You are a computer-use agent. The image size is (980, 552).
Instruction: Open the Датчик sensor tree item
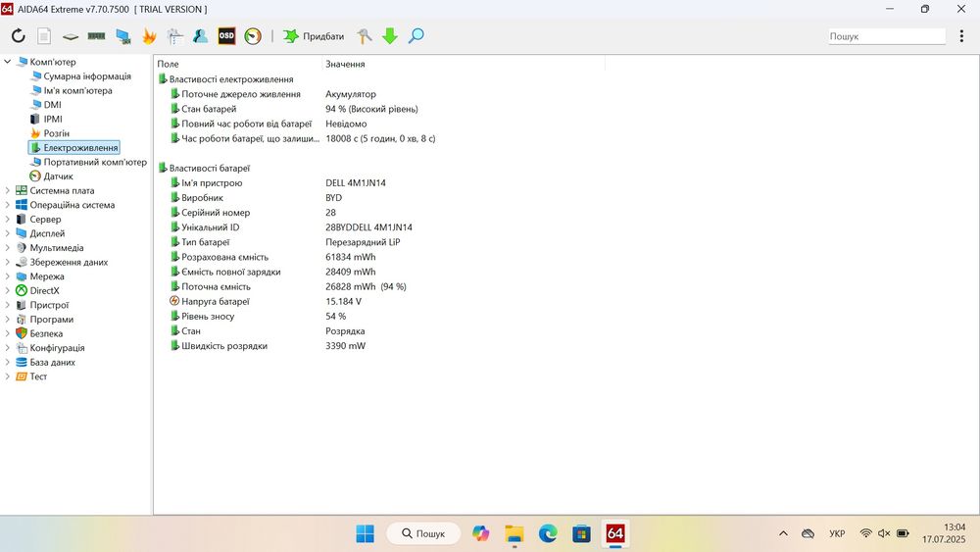(x=51, y=176)
